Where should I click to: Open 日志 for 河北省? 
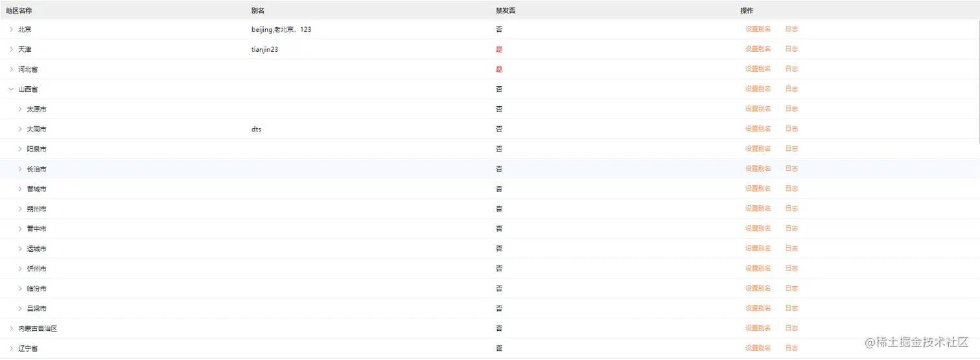(x=791, y=69)
